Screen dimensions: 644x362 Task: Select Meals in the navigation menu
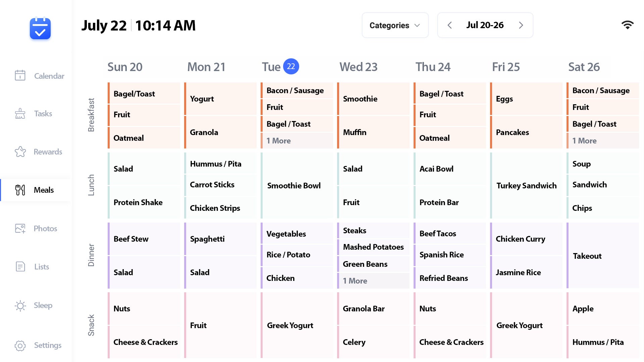click(x=43, y=190)
